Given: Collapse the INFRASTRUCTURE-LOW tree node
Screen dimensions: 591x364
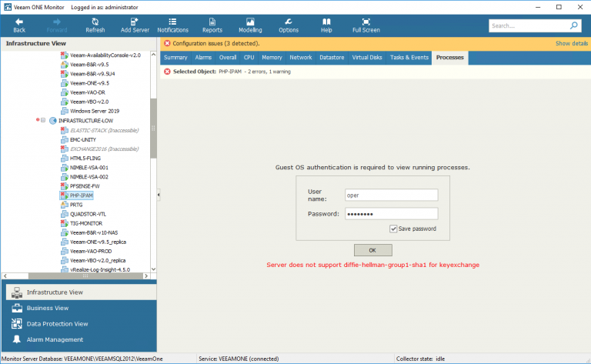Looking at the screenshot, I should coord(43,121).
